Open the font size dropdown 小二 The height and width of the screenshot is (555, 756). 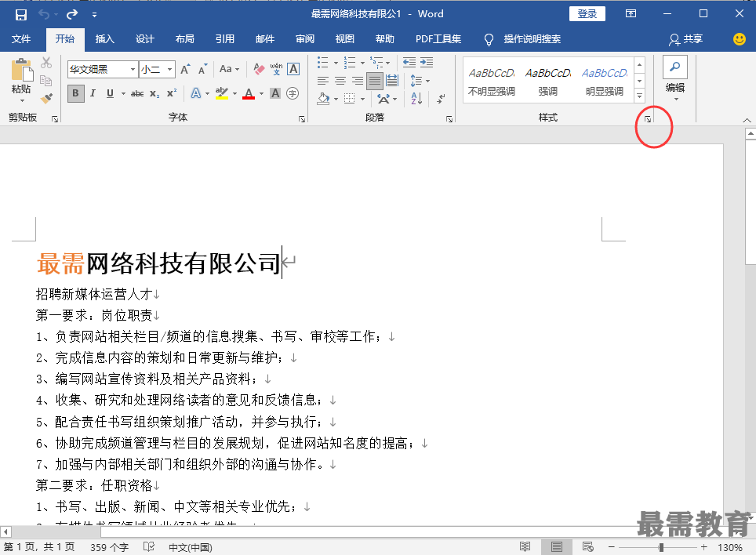[x=169, y=69]
